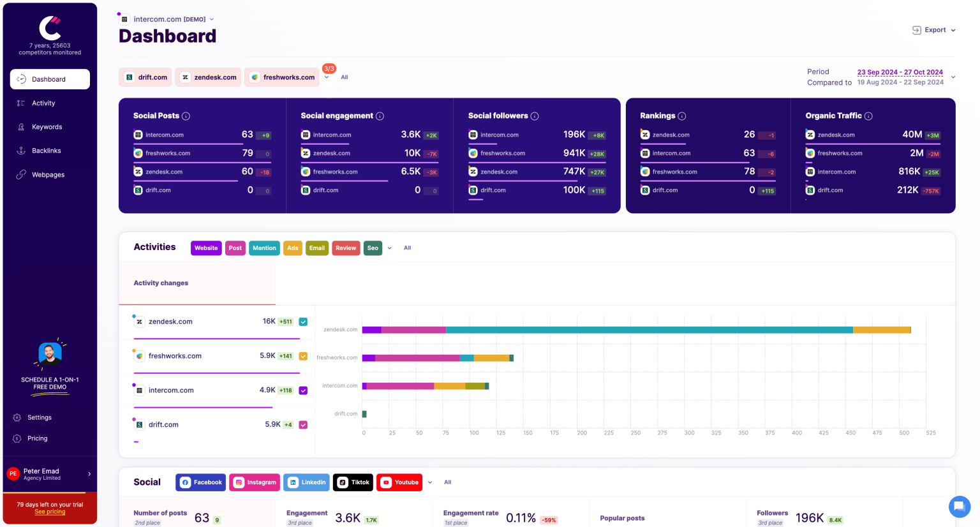Select the Linkedin filter in the Social section
Viewport: 980px width, 527px height.
pyautogui.click(x=306, y=482)
